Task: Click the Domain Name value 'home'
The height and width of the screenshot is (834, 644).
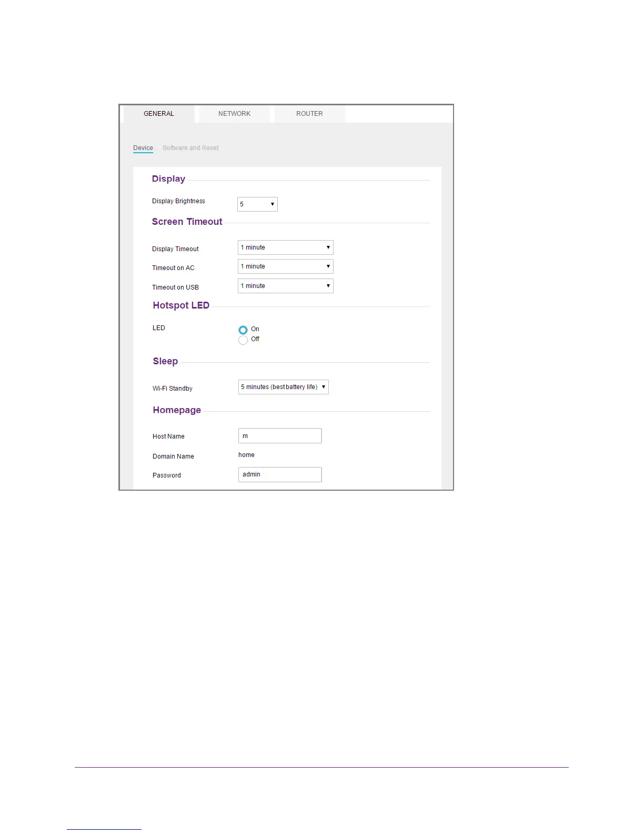Action: point(246,455)
